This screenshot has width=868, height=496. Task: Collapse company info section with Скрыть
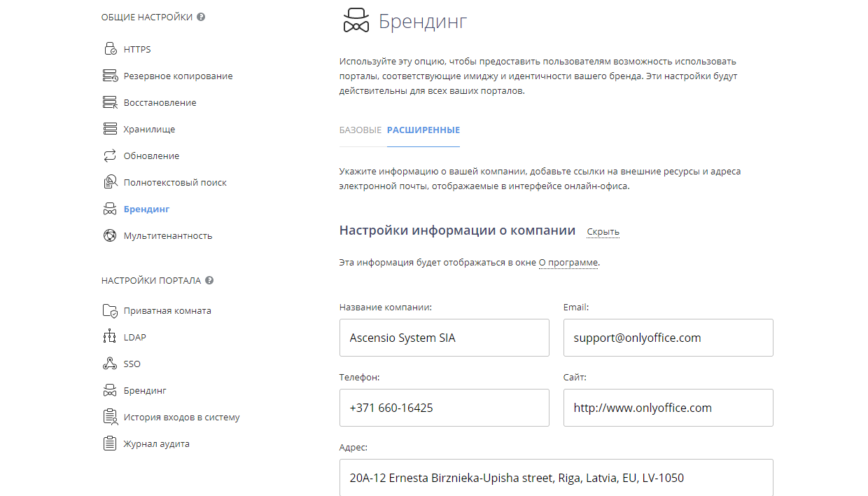click(x=603, y=232)
